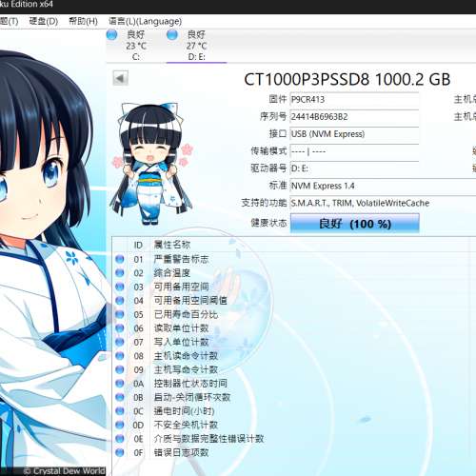This screenshot has width=476, height=476.
Task: Click the disk title CT1000P3PSSD8 1000.2 GB
Action: (347, 79)
